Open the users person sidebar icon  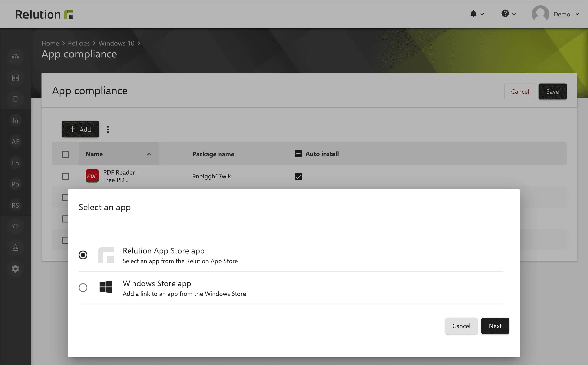point(15,247)
